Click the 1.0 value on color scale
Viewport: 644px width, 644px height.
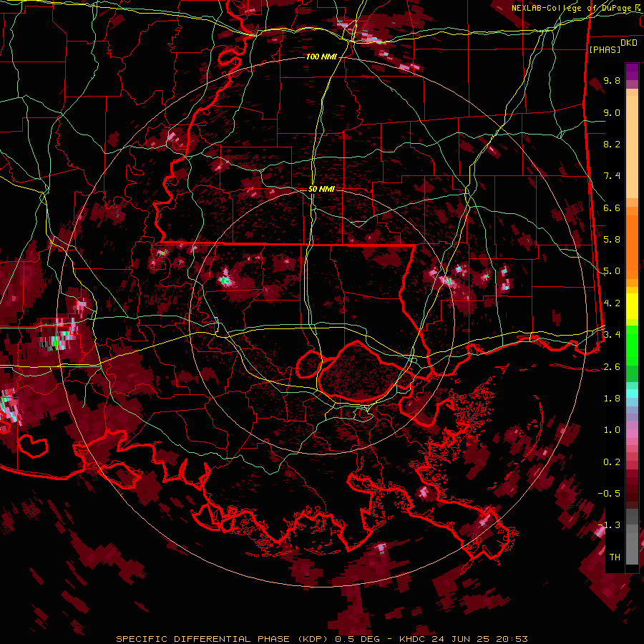[612, 430]
